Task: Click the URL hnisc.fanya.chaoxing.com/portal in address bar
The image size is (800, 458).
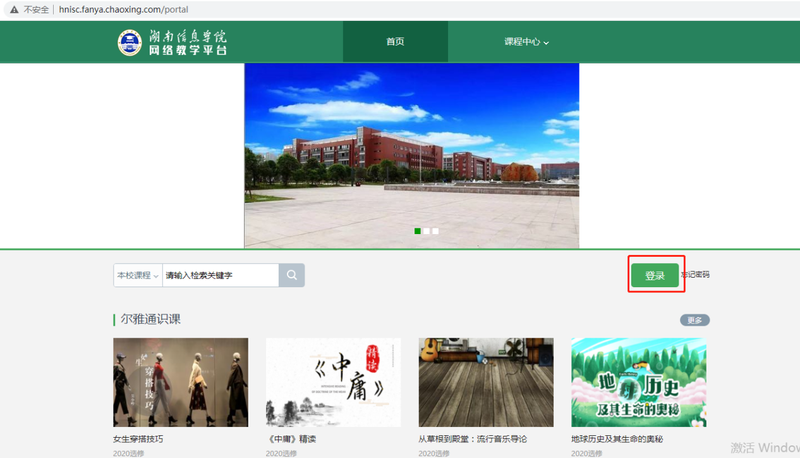Action: (x=123, y=9)
